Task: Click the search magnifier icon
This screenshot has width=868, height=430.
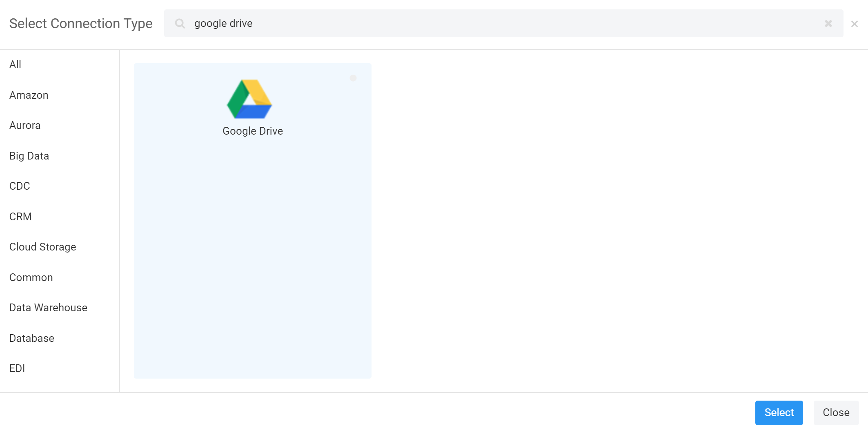Action: (x=180, y=24)
